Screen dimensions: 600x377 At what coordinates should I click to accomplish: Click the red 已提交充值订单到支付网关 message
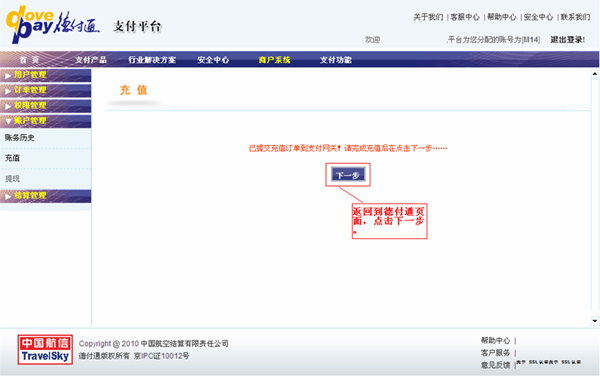[348, 148]
